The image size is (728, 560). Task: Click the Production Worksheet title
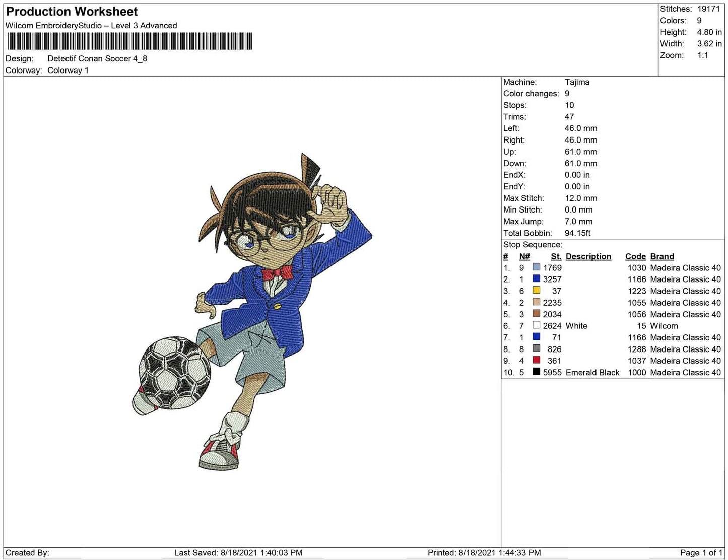(x=72, y=12)
